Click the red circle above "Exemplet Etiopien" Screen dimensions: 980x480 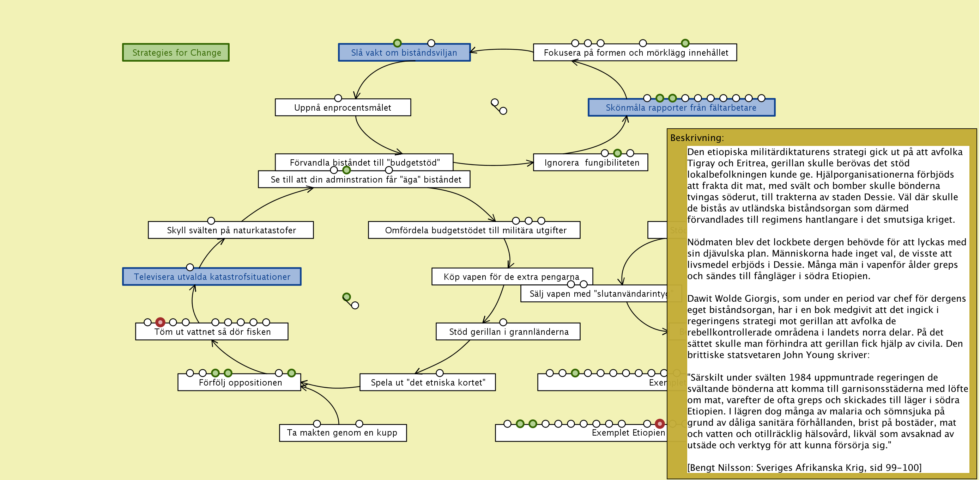[x=660, y=423]
